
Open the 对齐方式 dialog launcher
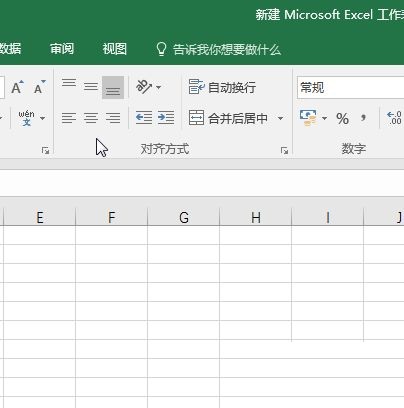click(x=284, y=151)
